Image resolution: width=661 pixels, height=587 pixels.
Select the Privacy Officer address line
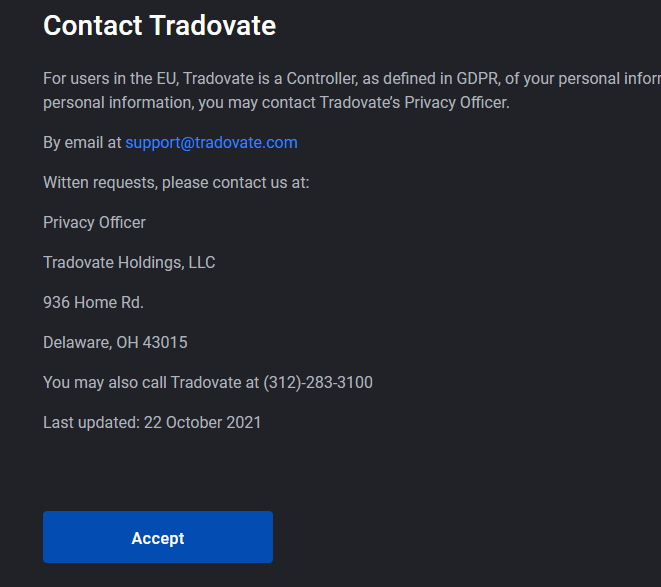(94, 223)
